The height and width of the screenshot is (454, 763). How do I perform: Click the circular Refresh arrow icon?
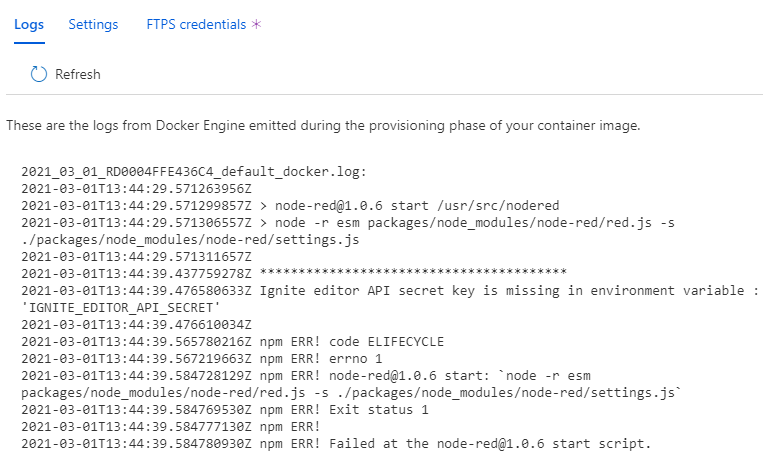click(x=39, y=74)
